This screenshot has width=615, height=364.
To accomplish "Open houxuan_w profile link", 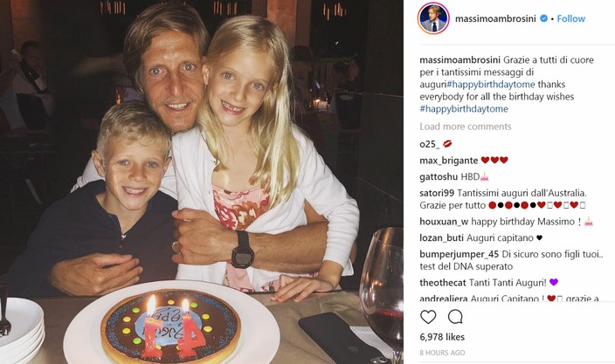I will (444, 222).
